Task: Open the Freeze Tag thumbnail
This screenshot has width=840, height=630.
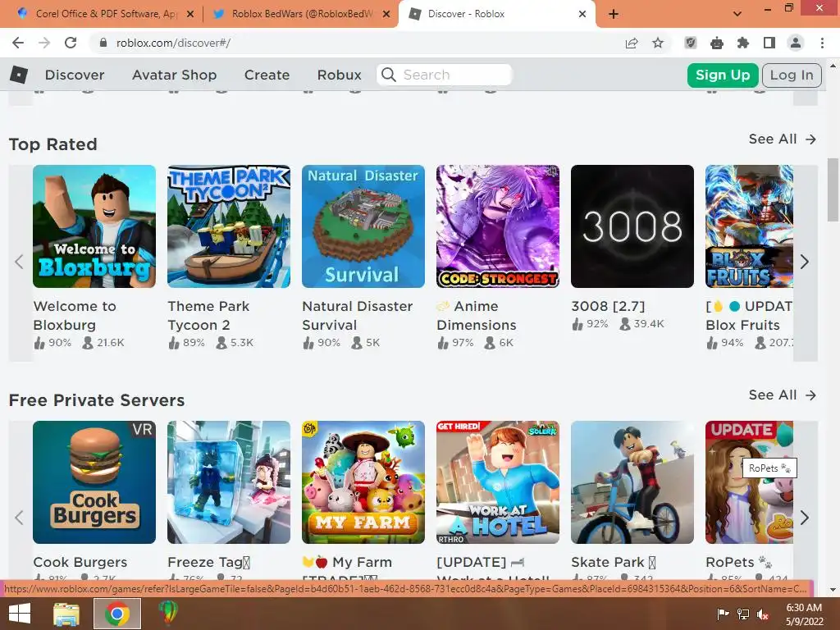Action: (x=229, y=482)
